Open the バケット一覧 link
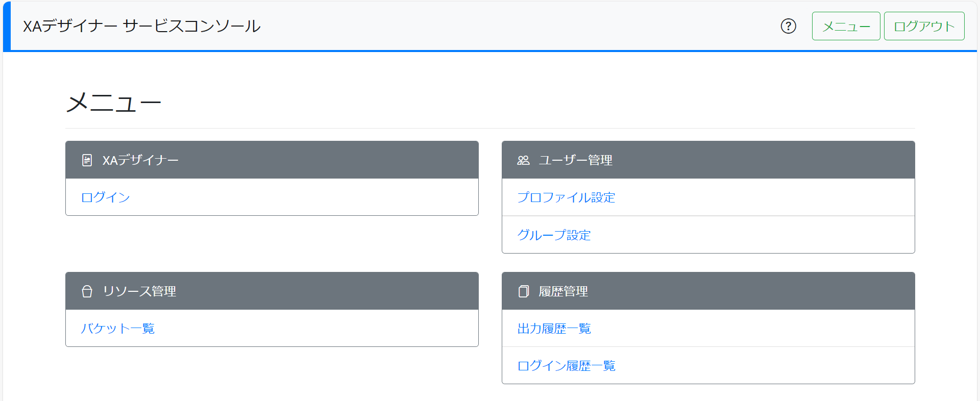 click(117, 329)
